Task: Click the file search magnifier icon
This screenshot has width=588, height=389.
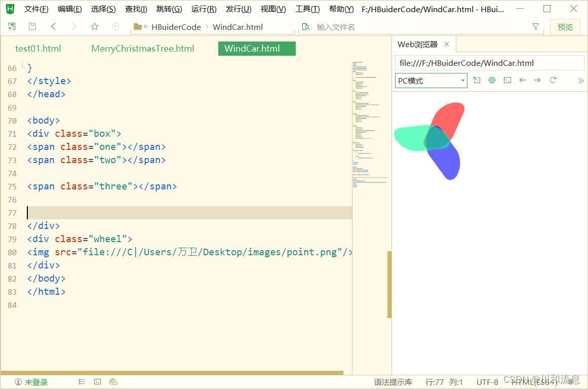Action: pos(306,27)
